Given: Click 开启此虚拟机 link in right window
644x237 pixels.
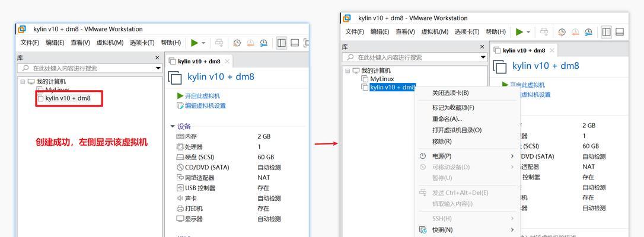Looking at the screenshot, I should tap(527, 85).
